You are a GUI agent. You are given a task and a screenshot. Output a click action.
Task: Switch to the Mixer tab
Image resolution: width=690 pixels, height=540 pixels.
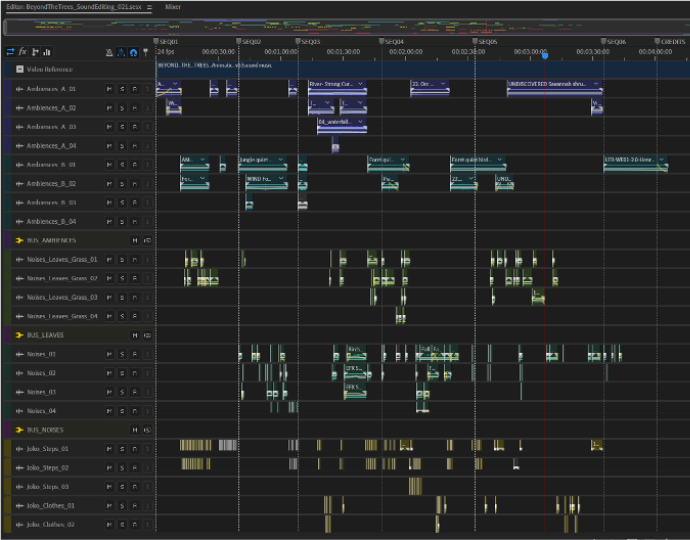(172, 7)
